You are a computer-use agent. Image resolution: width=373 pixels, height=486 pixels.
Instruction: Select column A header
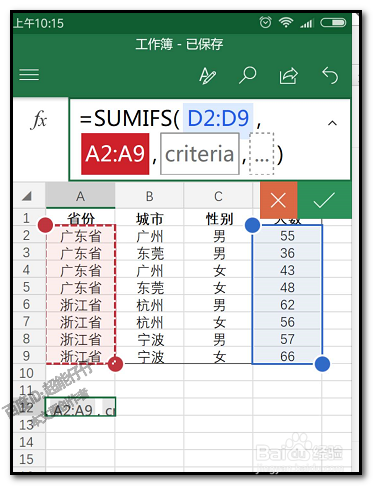click(x=80, y=196)
